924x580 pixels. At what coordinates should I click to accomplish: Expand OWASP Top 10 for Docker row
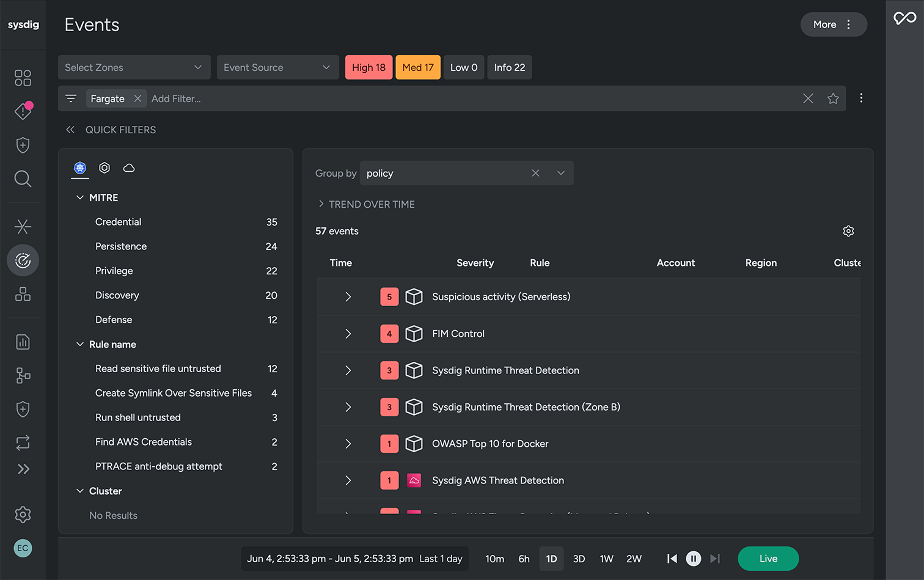point(348,444)
